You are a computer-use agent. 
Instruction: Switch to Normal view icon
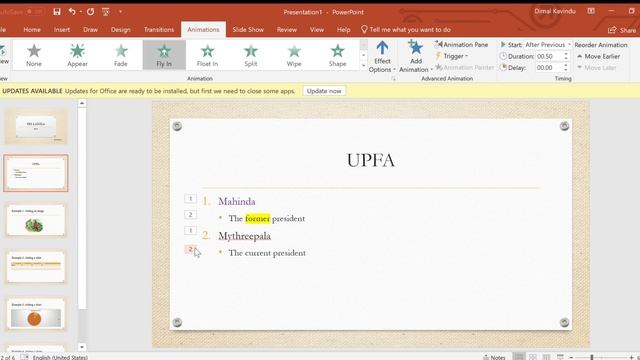(519, 357)
